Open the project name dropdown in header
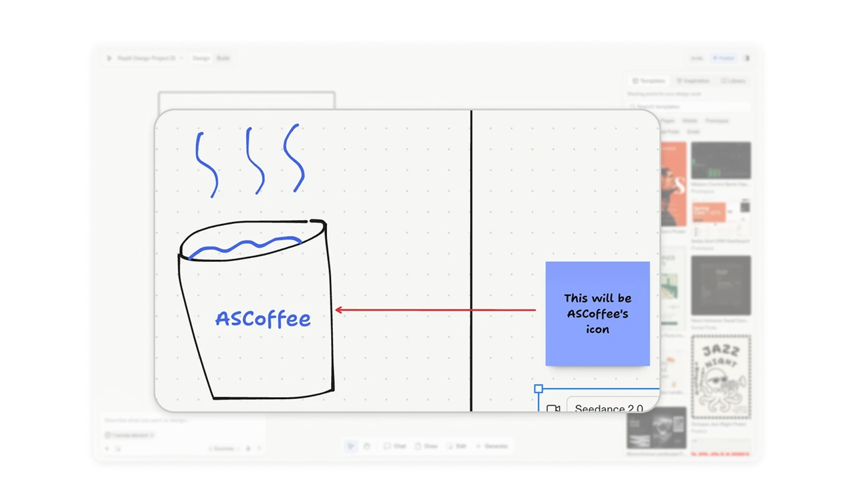The width and height of the screenshot is (856, 504). pos(150,58)
